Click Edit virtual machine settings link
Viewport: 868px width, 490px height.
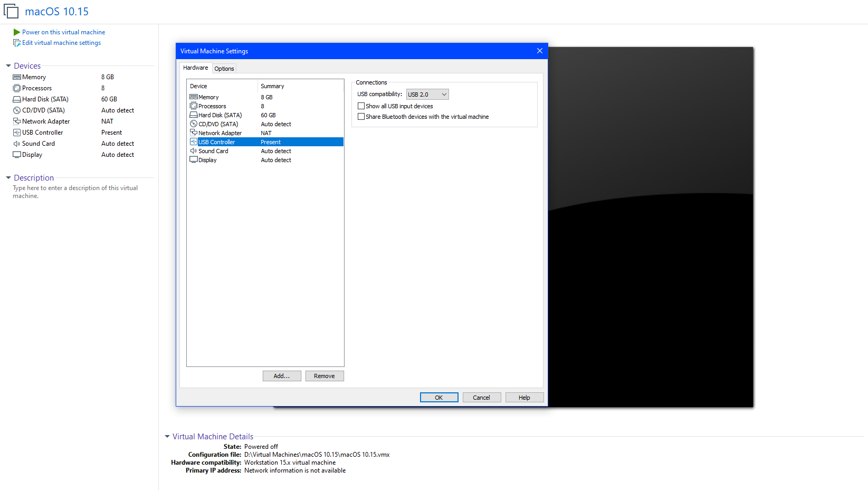coord(61,43)
